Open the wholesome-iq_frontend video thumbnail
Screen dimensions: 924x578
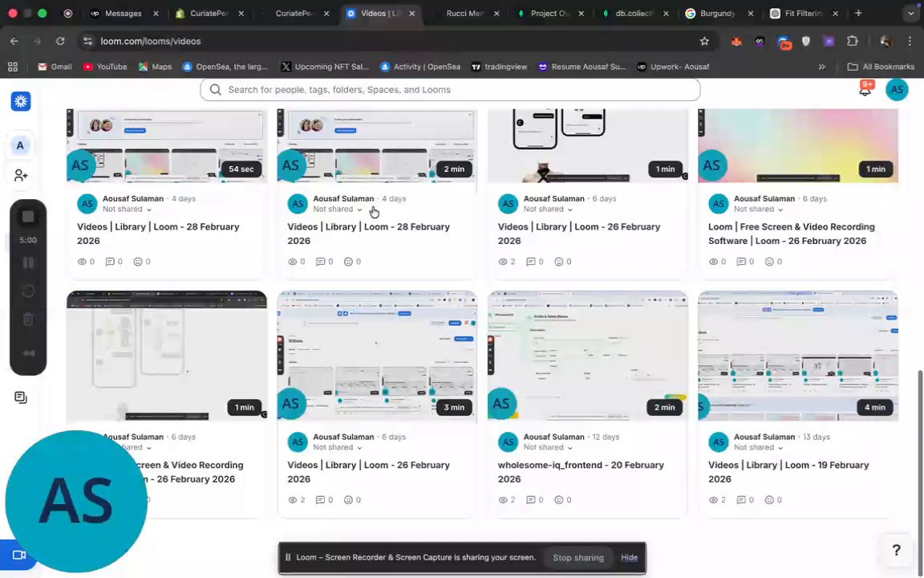587,356
